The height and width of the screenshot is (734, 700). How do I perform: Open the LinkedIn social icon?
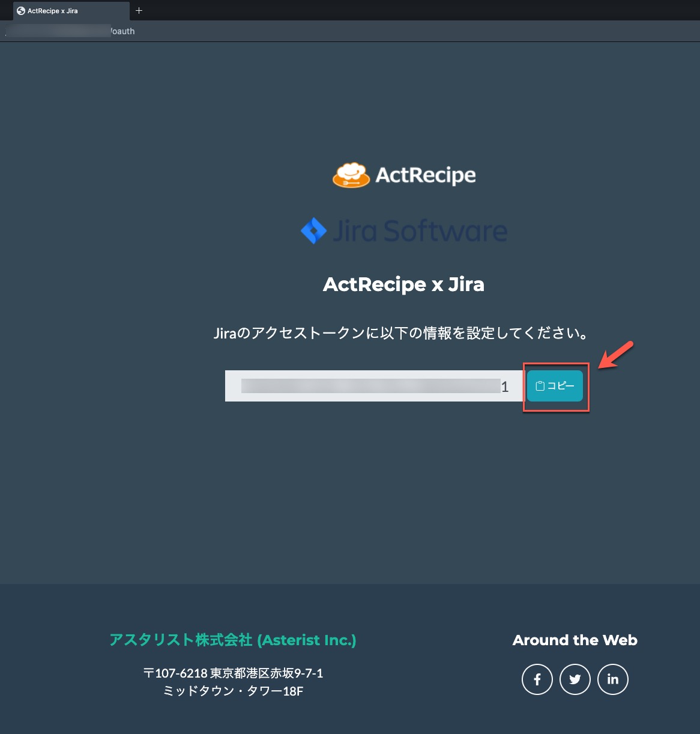point(613,679)
